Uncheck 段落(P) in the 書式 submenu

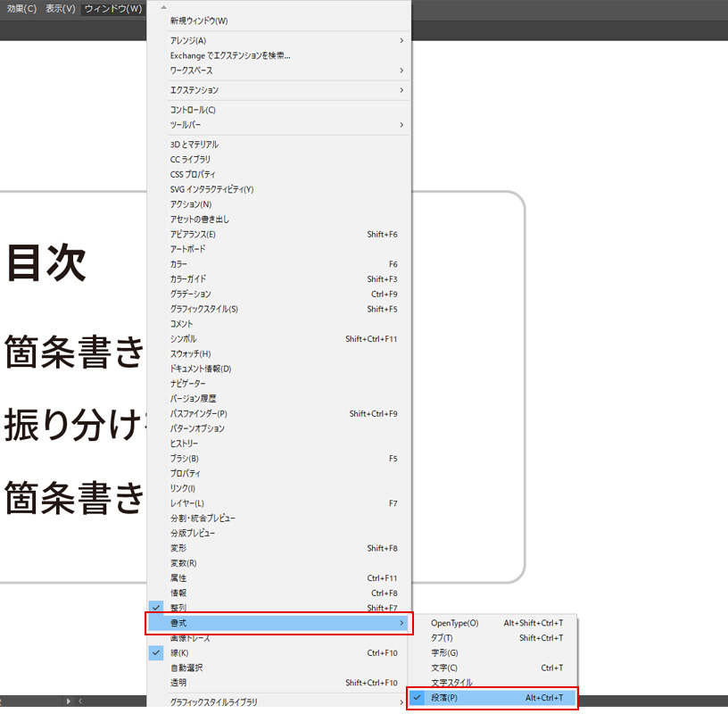pyautogui.click(x=492, y=698)
